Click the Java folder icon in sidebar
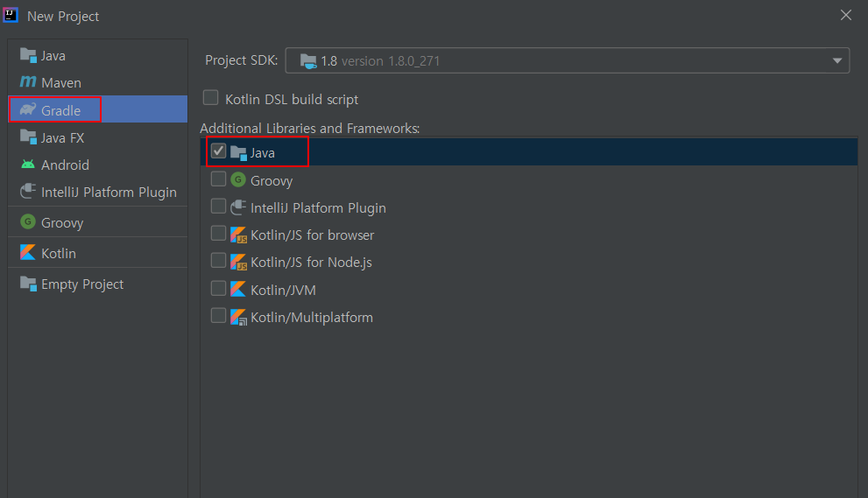 [28, 55]
